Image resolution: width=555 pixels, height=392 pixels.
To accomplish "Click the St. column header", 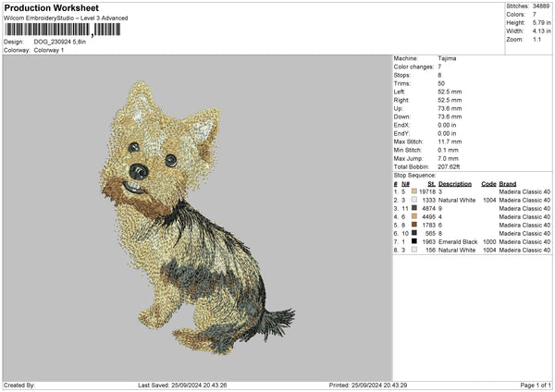I will click(x=431, y=183).
